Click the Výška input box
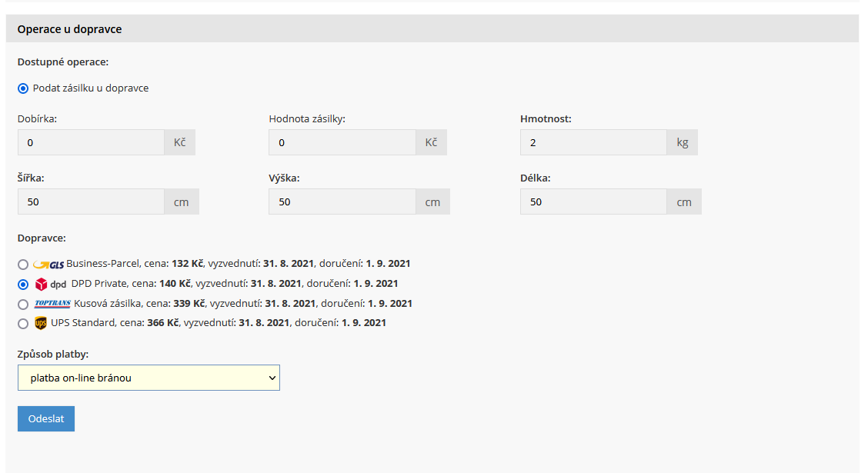Screen dimensions: 868x473 tap(342, 202)
